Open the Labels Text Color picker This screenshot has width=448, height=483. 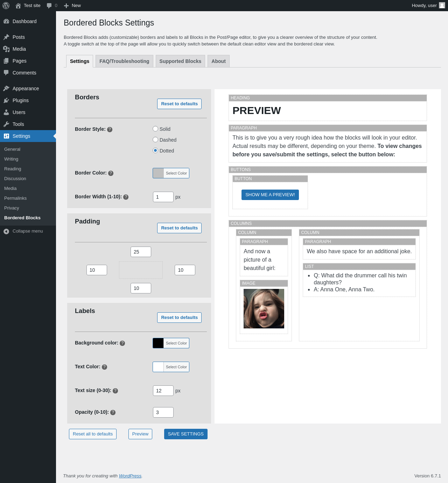click(x=171, y=367)
